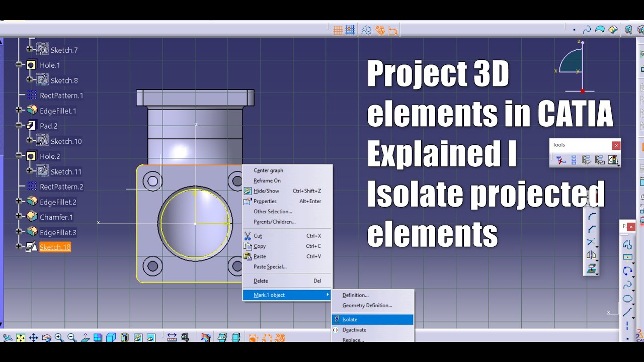
Task: Click the traffic-light diagnostics icon in Tools panel
Action: point(613,160)
